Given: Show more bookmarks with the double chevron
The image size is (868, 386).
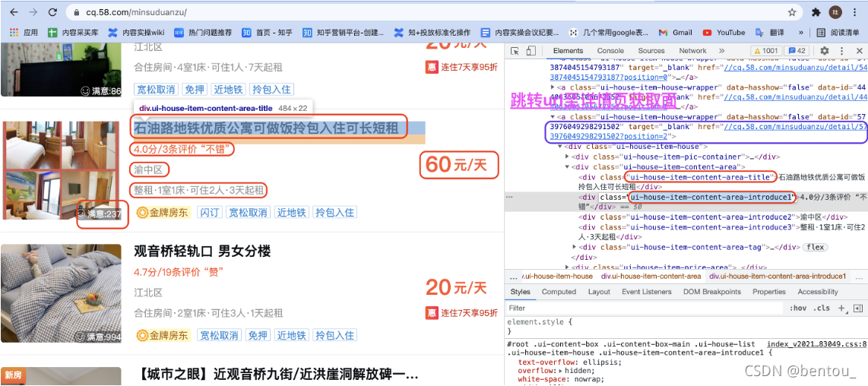Looking at the screenshot, I should coord(800,33).
